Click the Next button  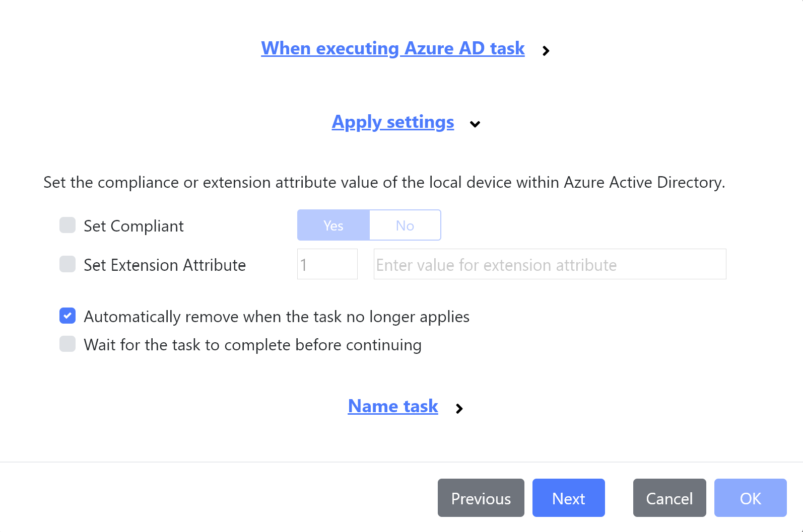coord(569,498)
